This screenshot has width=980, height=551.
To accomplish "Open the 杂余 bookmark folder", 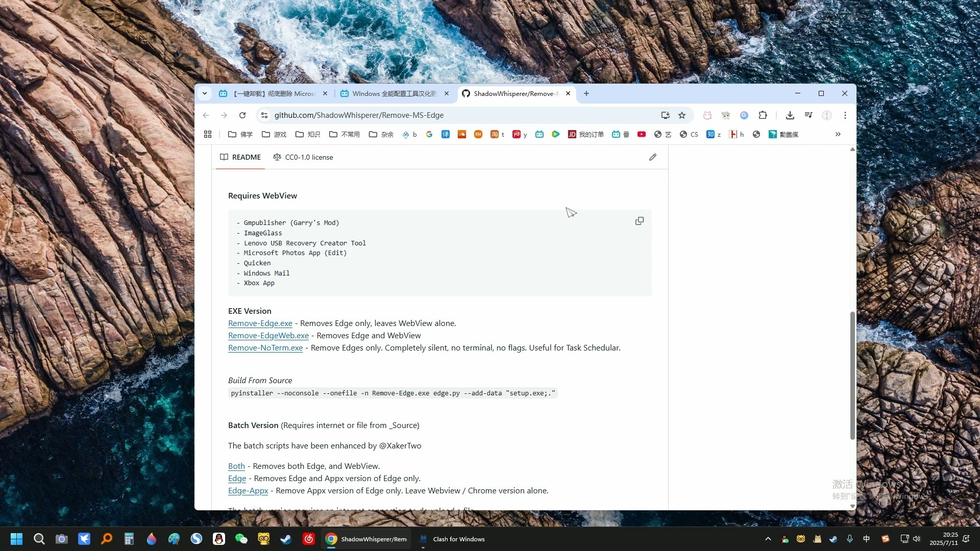I will (381, 134).
